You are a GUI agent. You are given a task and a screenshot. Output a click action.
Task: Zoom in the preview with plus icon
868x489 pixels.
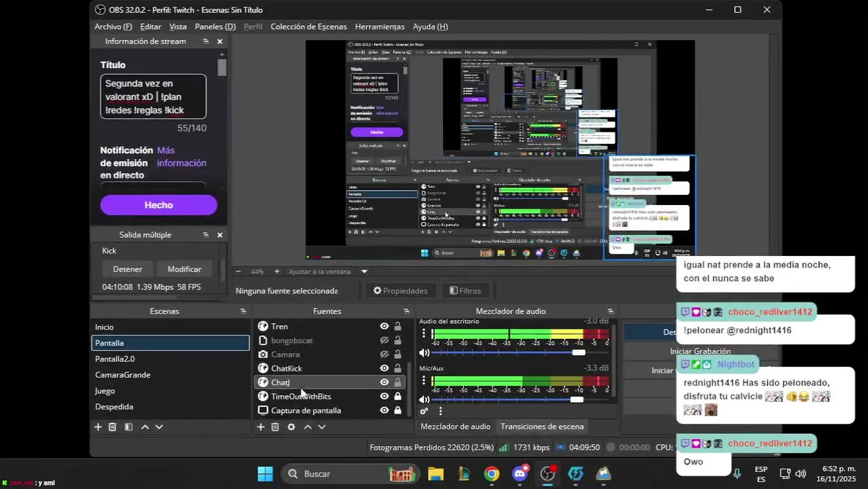(277, 272)
